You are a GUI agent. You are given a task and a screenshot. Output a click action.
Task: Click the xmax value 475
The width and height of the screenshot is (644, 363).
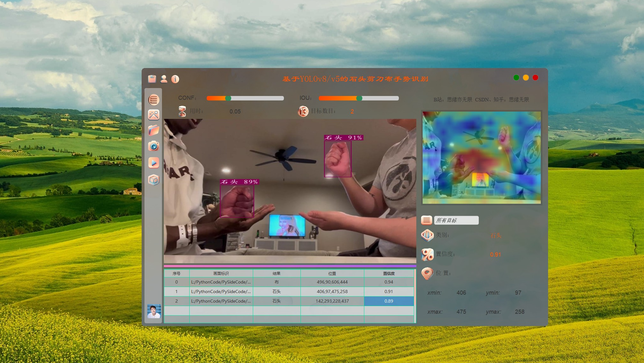pos(461,312)
